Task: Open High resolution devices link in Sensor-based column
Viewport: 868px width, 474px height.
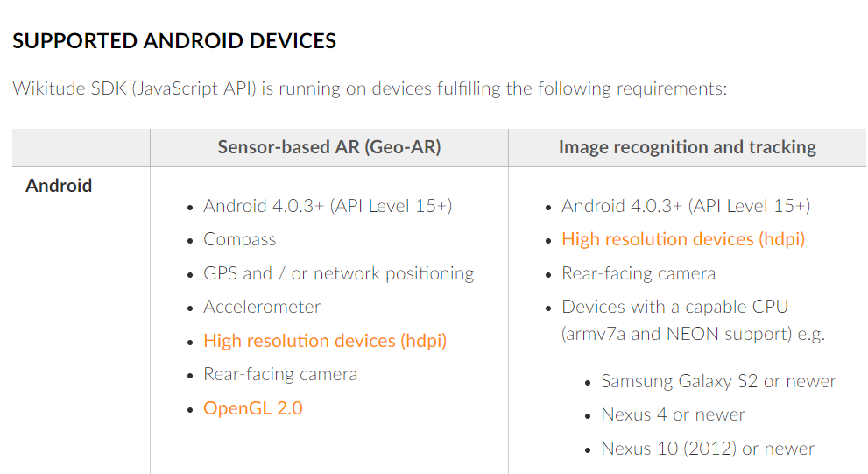Action: [x=325, y=341]
